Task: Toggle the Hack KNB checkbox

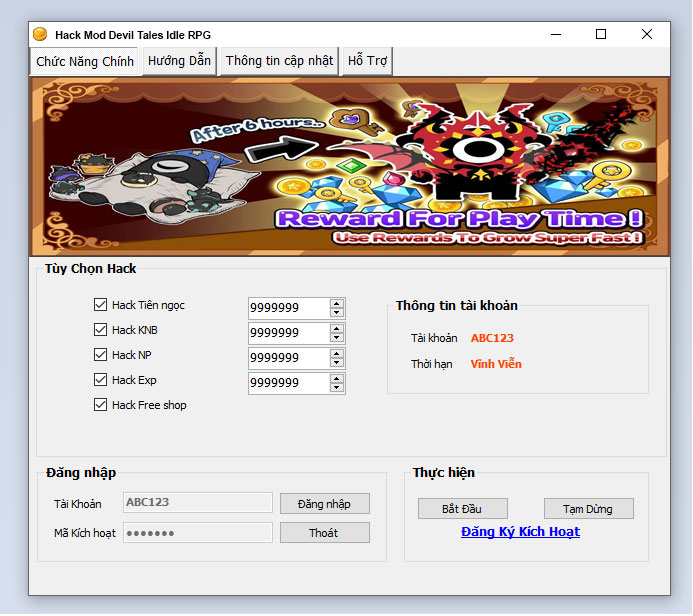Action: [100, 330]
